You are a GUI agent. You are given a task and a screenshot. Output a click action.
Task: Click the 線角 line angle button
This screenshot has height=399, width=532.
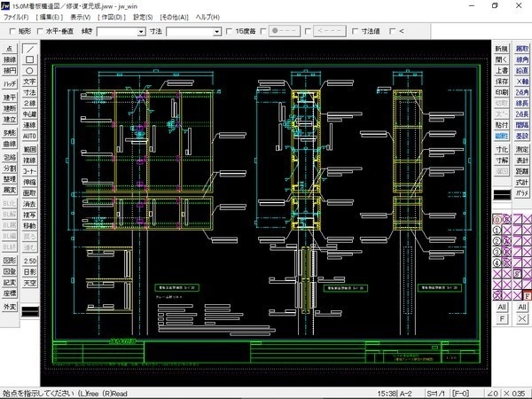tap(522, 59)
